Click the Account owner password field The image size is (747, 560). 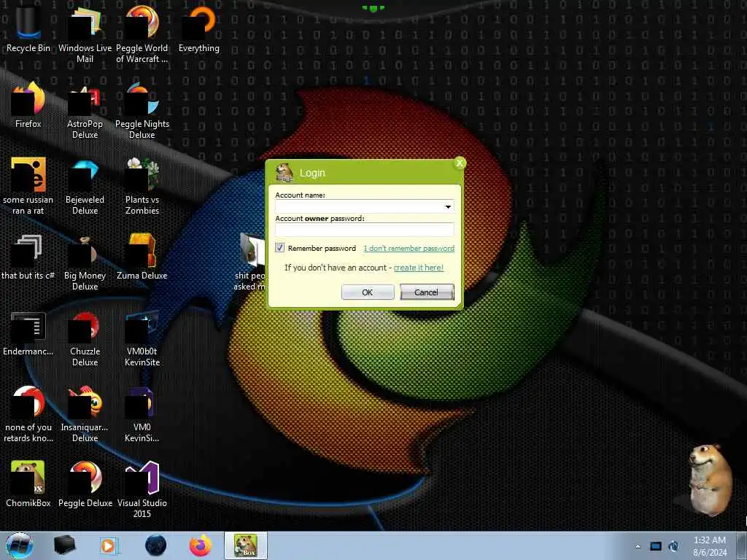[x=365, y=230]
